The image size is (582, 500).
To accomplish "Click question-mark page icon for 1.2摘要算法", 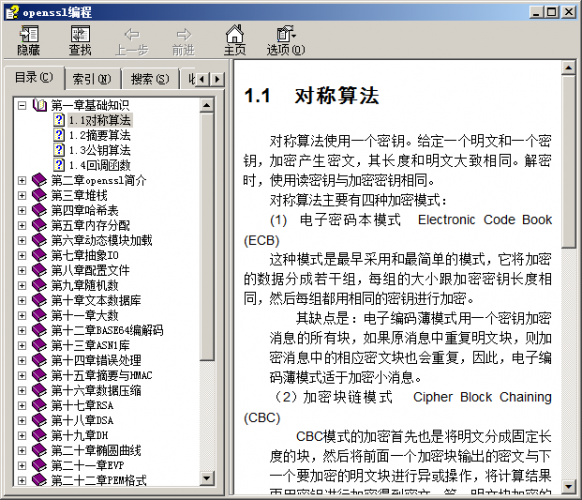I will pos(59,135).
